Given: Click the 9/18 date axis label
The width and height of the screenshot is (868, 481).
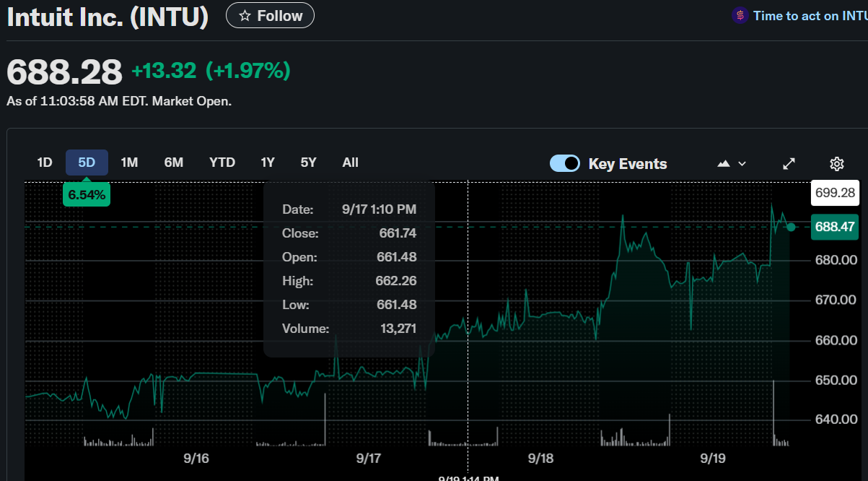Looking at the screenshot, I should [x=540, y=459].
